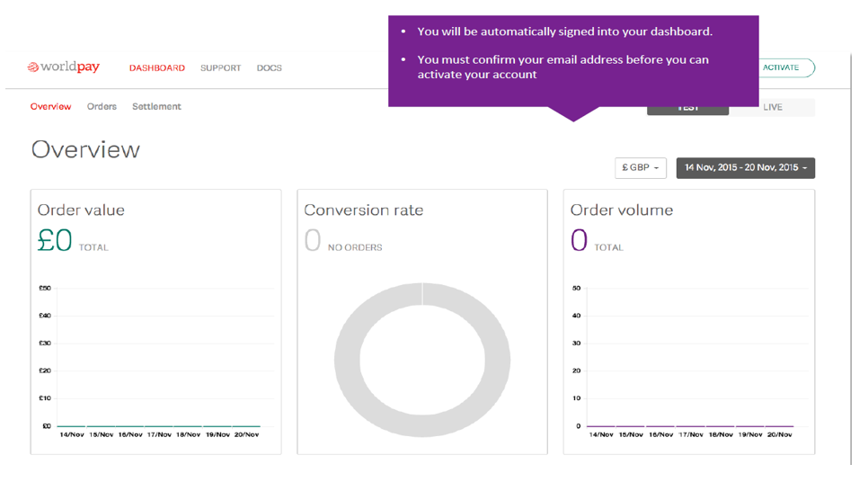Click the Conversion rate card title
Viewport: 868px width, 491px height.
pyautogui.click(x=364, y=210)
